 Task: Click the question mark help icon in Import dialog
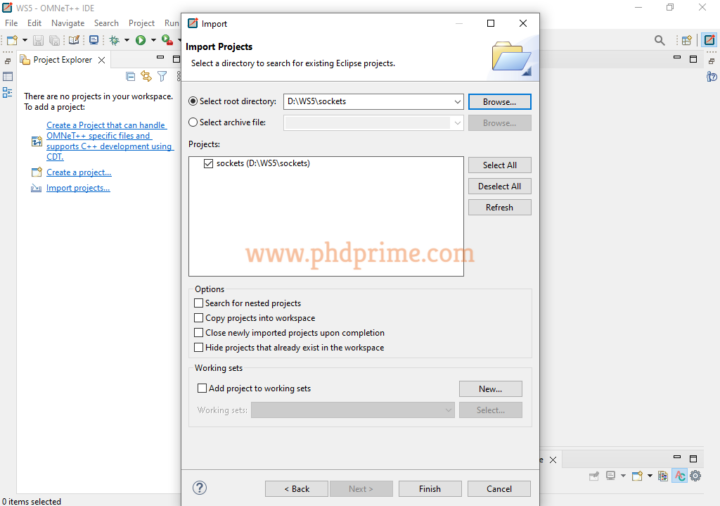coord(200,488)
